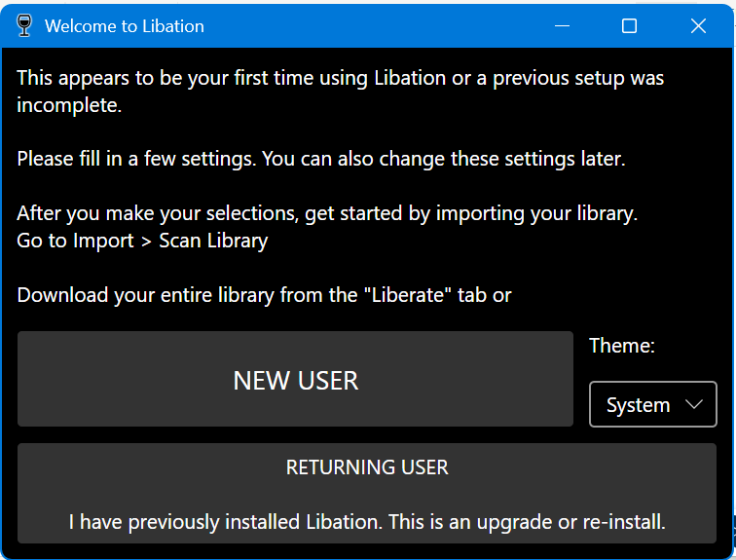Click the Theme label
736x560 pixels.
point(622,346)
